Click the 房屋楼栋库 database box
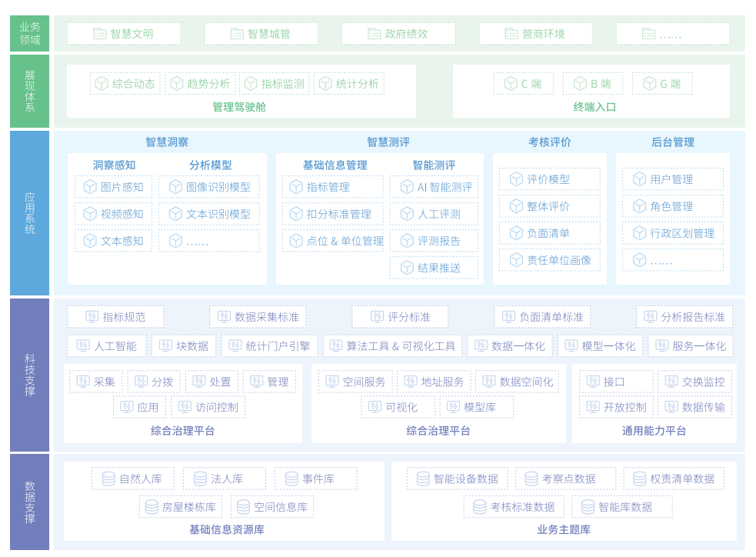Screen dimensions: 756x557 (181, 507)
